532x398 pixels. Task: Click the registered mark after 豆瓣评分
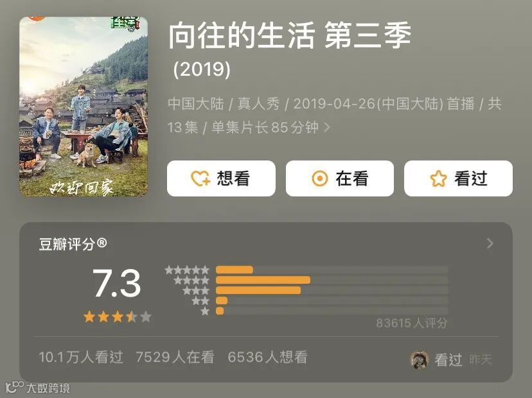point(102,243)
